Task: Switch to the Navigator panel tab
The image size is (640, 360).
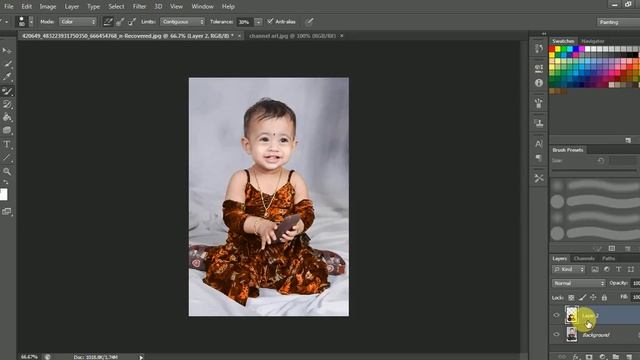Action: coord(593,41)
